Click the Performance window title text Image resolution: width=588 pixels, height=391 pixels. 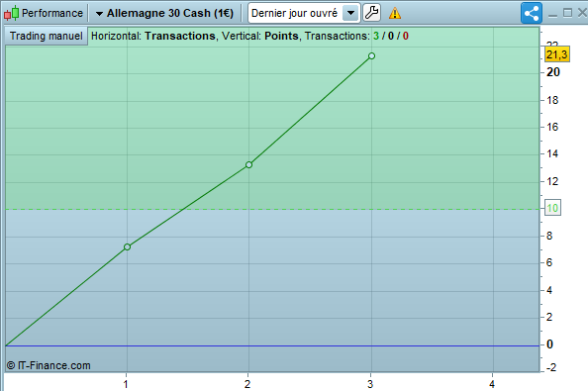[x=52, y=13]
